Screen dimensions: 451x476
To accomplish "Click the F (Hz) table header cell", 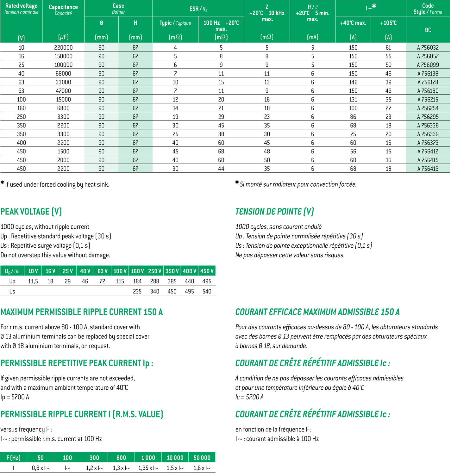I will (x=14, y=458).
